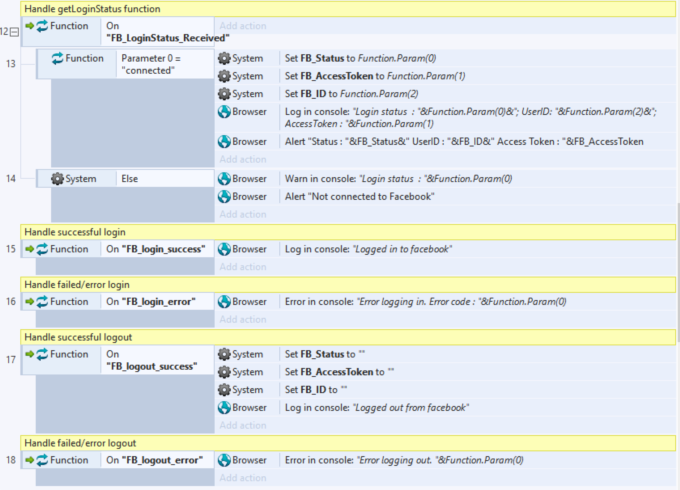Select Error in console Error logging out action
This screenshot has height=490, width=680.
(404, 460)
